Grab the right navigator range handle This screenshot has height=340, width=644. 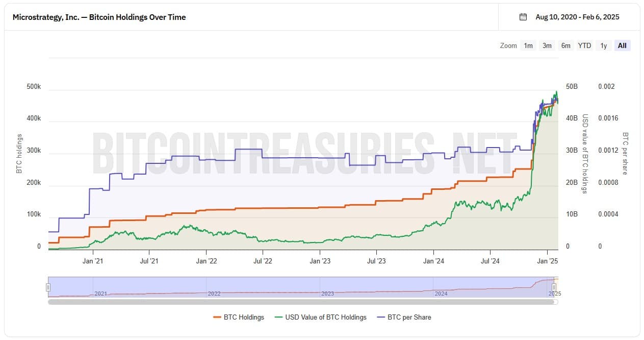coord(554,287)
